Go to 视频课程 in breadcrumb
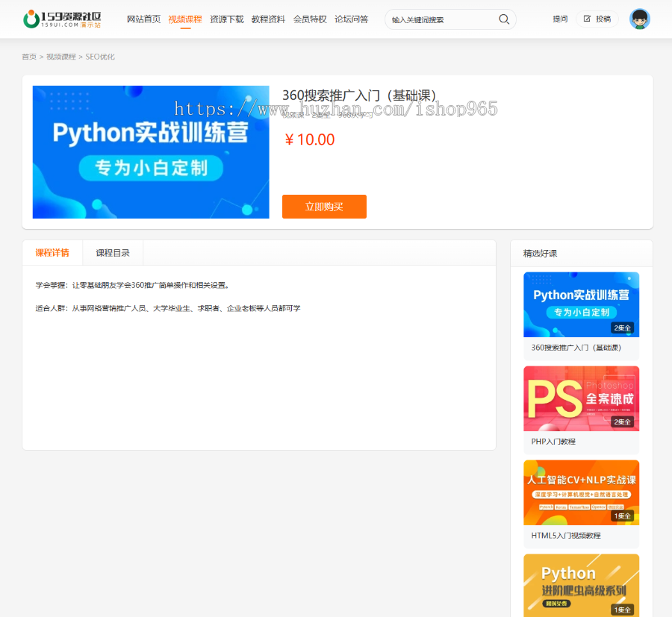Screen dimensions: 672x617 (x=61, y=57)
